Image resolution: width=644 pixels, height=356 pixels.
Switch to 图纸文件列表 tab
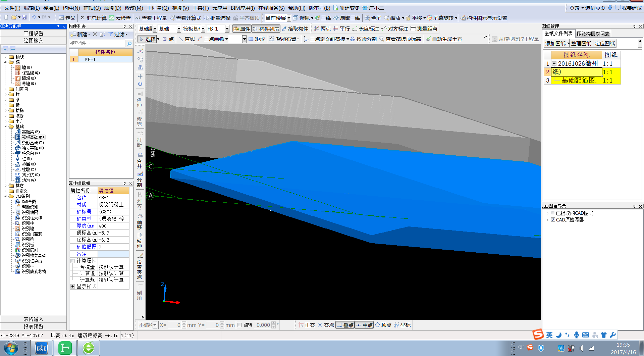point(559,34)
